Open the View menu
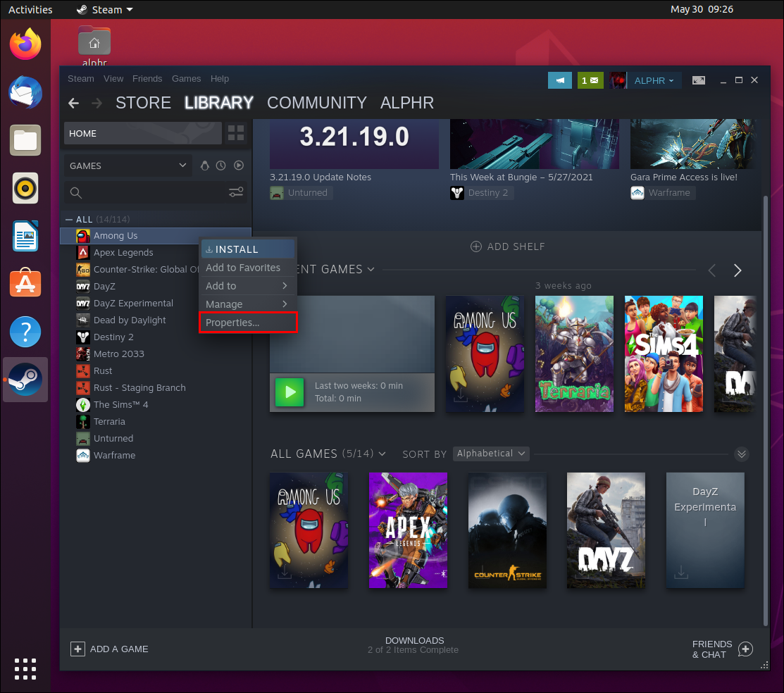The height and width of the screenshot is (693, 784). click(x=113, y=78)
